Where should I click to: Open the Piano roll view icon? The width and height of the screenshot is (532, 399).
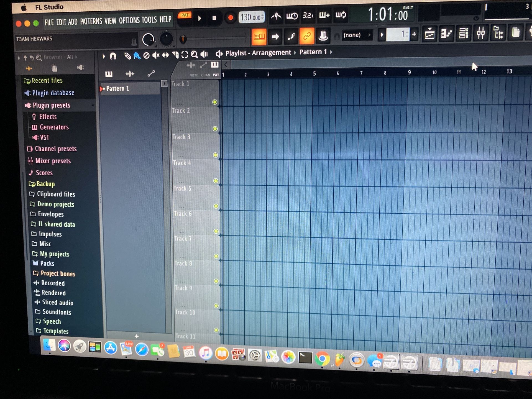[x=446, y=34]
